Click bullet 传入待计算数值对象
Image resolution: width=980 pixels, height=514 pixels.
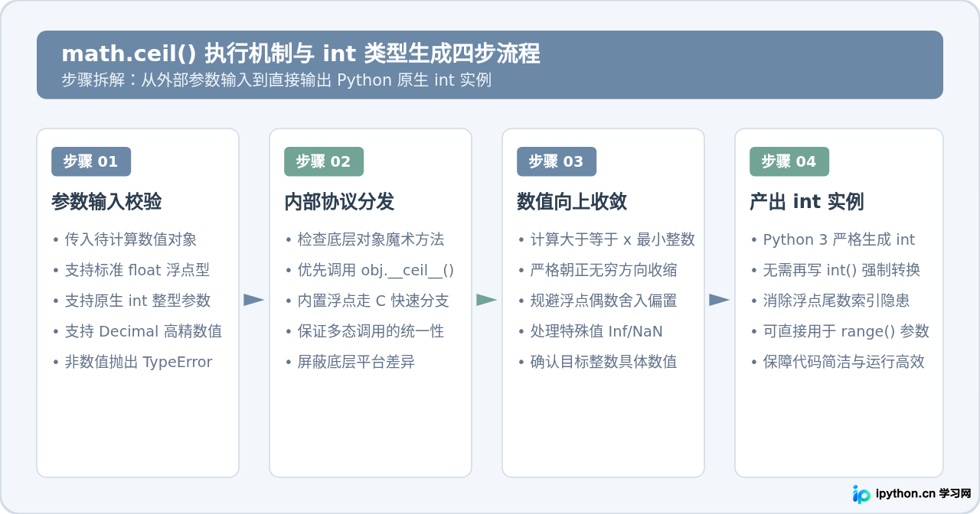click(124, 239)
